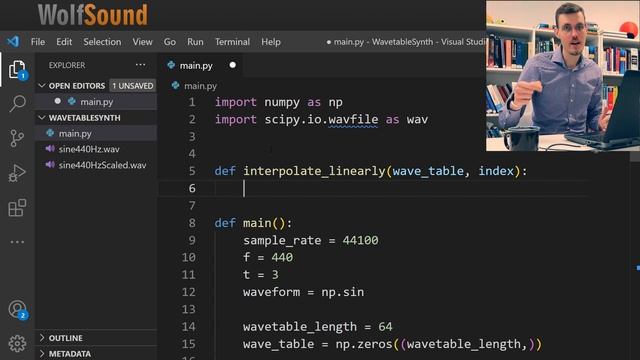Click unsaved dot beside main.py in Open Editors

coord(58,101)
